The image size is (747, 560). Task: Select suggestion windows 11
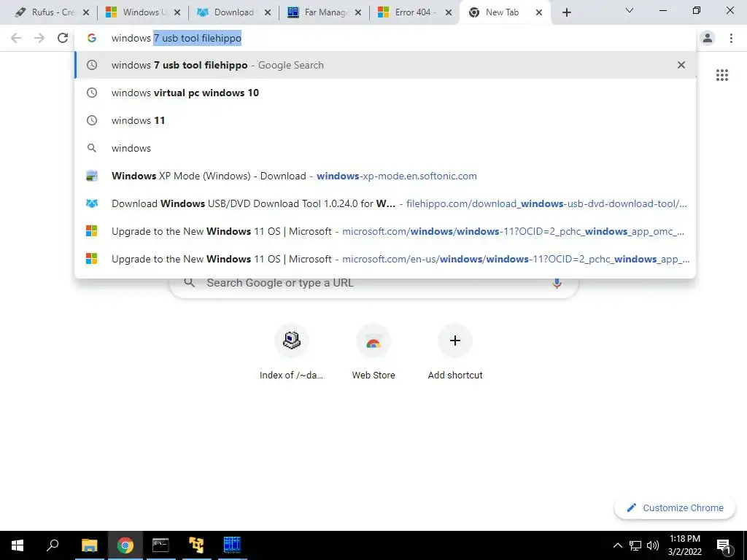coord(385,120)
